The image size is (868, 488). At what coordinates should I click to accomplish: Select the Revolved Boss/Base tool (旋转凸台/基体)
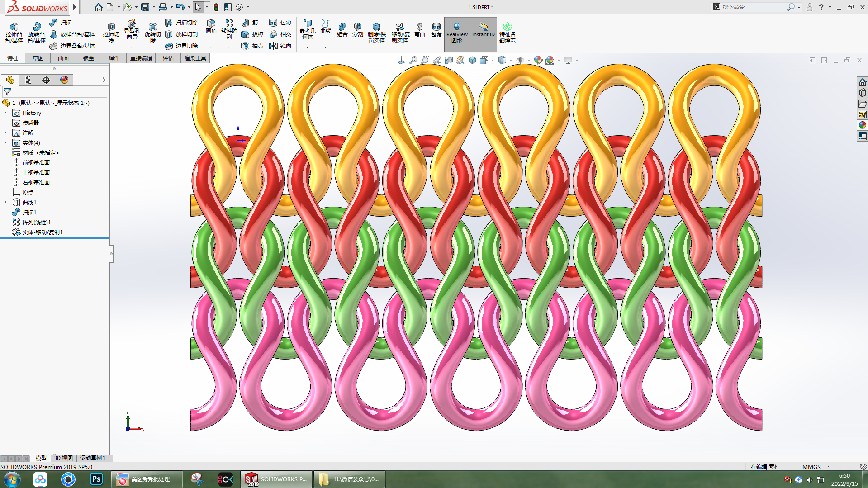[37, 33]
